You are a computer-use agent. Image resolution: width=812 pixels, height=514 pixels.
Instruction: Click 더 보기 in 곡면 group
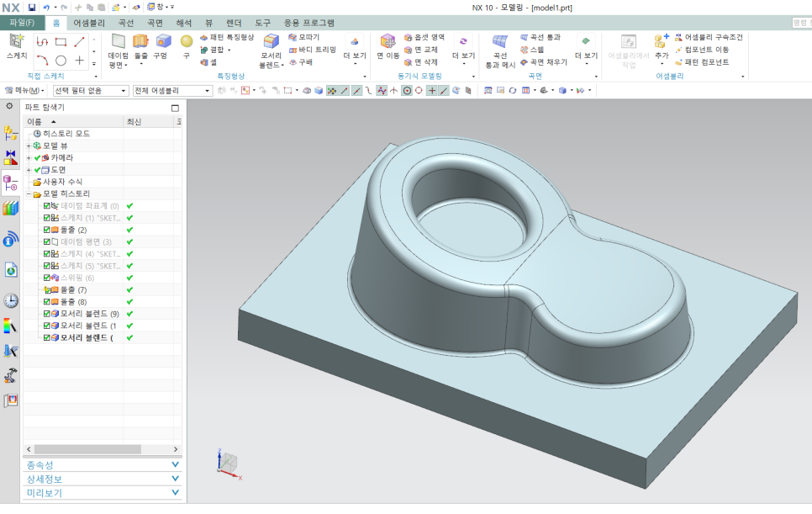pyautogui.click(x=586, y=50)
